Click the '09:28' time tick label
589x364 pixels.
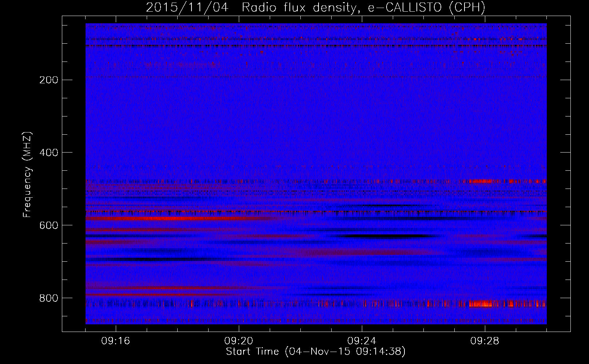pos(485,341)
